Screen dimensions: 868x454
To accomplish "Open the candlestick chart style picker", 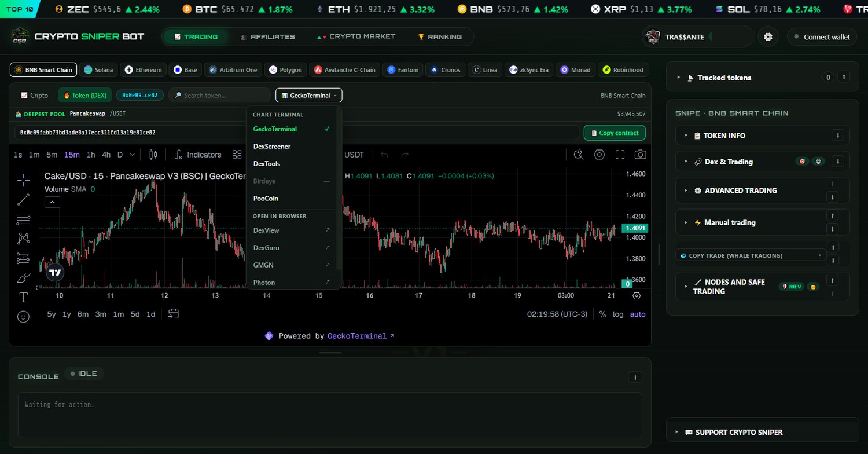I will (x=153, y=155).
